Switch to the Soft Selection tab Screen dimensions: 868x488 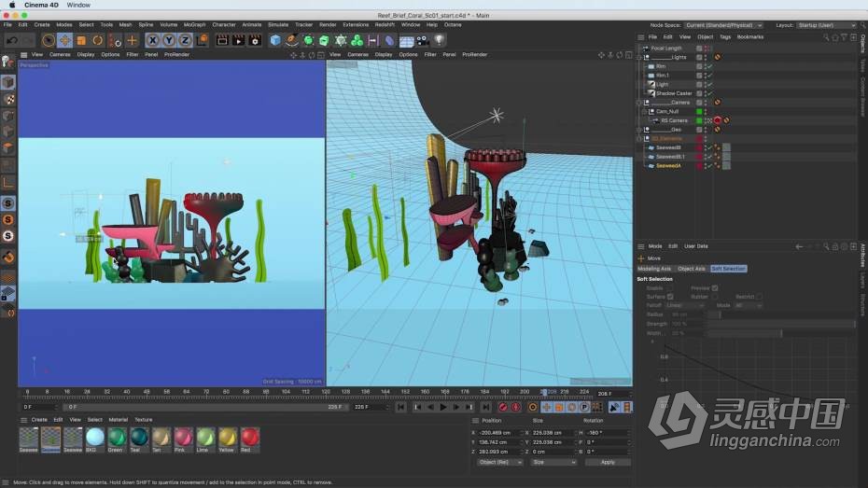[x=728, y=269]
